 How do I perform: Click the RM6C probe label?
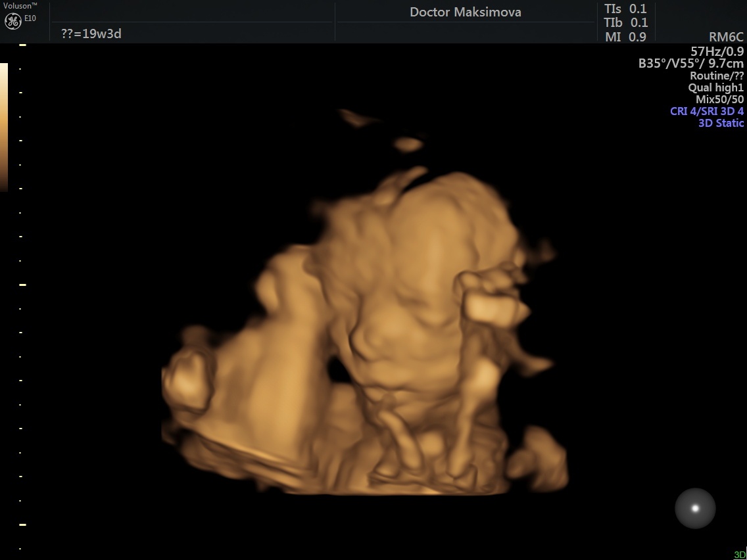(x=726, y=37)
